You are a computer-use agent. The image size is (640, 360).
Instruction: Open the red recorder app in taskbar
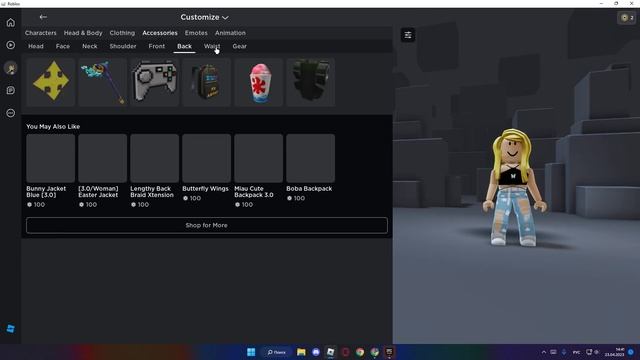click(x=389, y=352)
